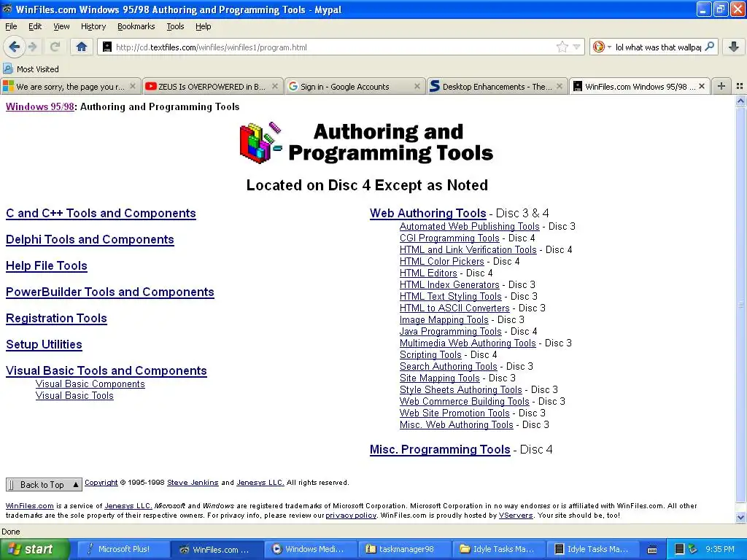Open the Steve Jenkins link
747x560 pixels.
point(193,483)
